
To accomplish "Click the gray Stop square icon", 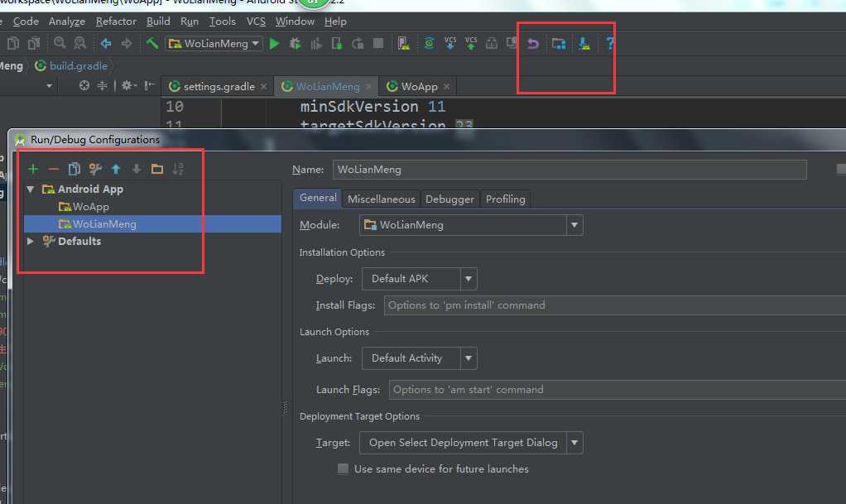I will point(378,43).
